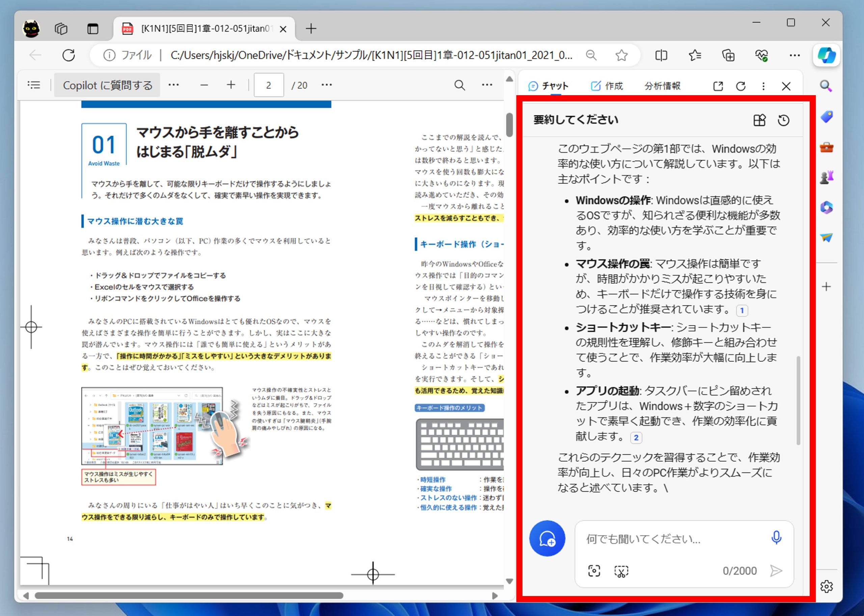
Task: Click the PDF horizontal scrollbar left arrow
Action: [26, 595]
